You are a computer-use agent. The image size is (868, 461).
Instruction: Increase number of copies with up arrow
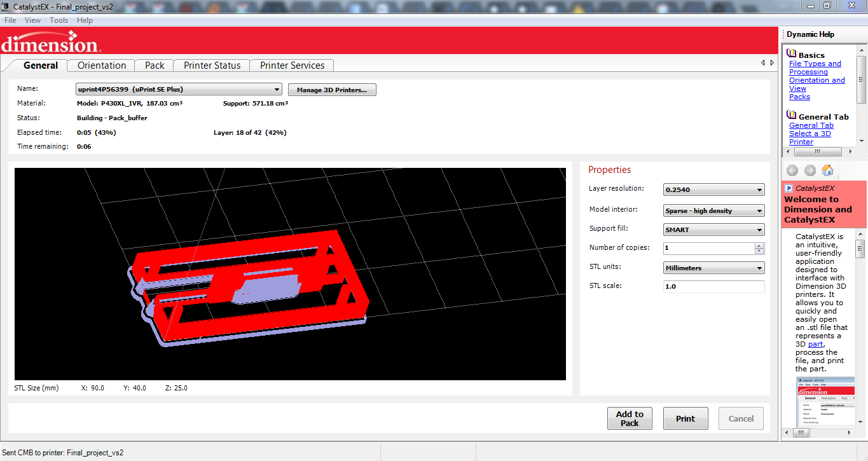click(759, 245)
